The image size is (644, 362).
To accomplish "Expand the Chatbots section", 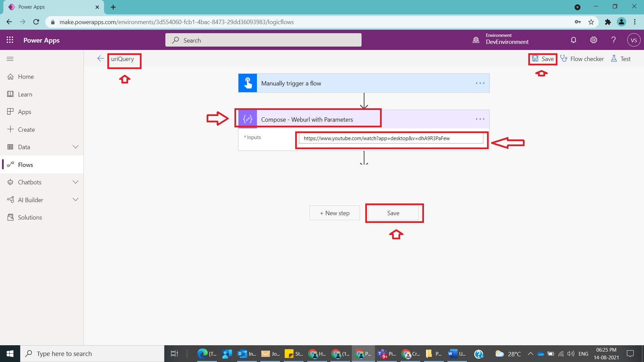I will pos(75,182).
